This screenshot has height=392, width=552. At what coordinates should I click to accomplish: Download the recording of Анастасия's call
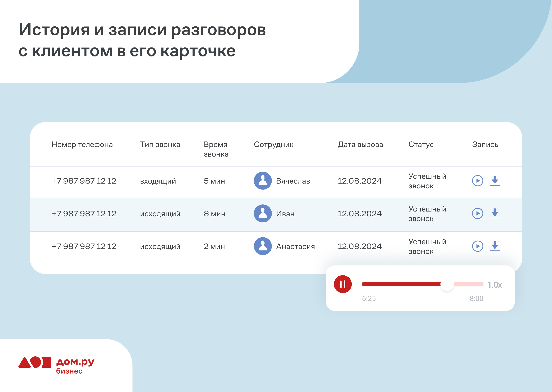495,246
